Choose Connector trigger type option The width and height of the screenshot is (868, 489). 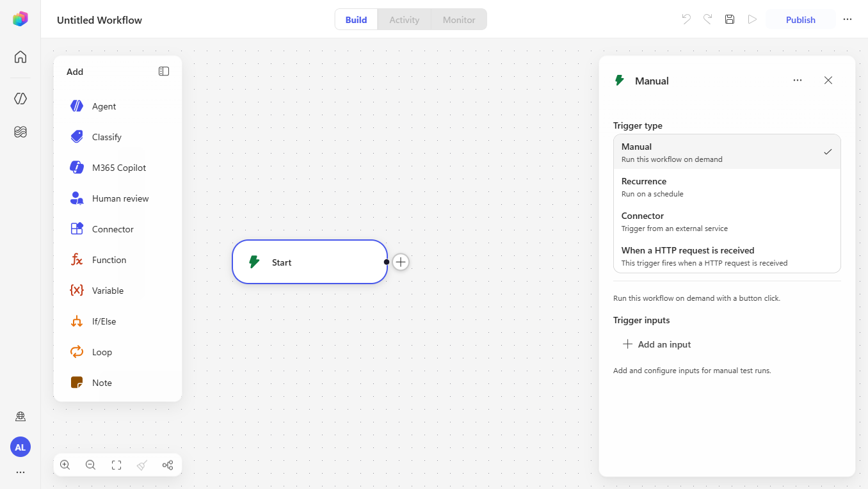point(727,221)
